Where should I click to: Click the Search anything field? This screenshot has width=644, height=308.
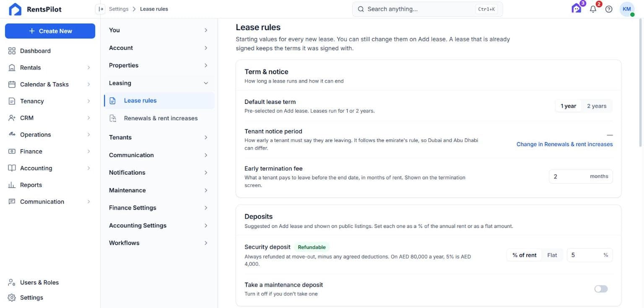(427, 9)
